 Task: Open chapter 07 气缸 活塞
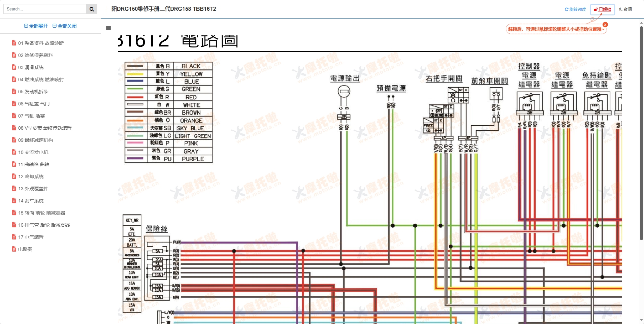click(31, 116)
